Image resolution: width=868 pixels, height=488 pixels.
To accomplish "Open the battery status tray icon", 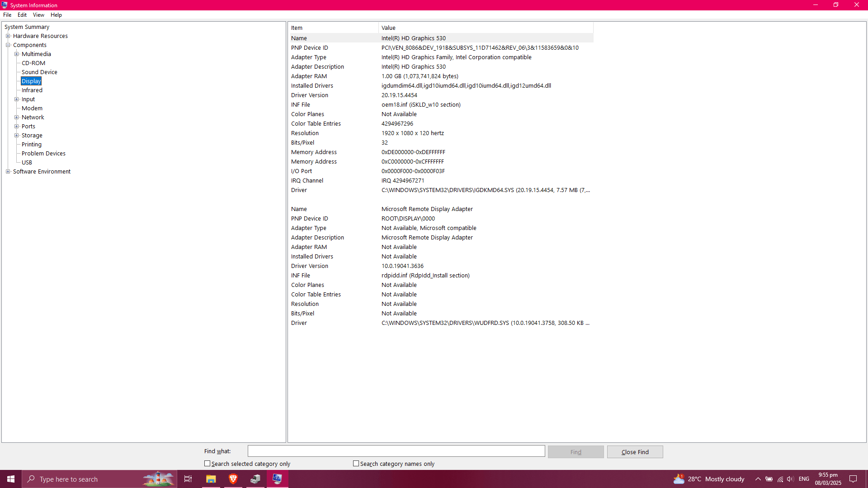I will 769,479.
